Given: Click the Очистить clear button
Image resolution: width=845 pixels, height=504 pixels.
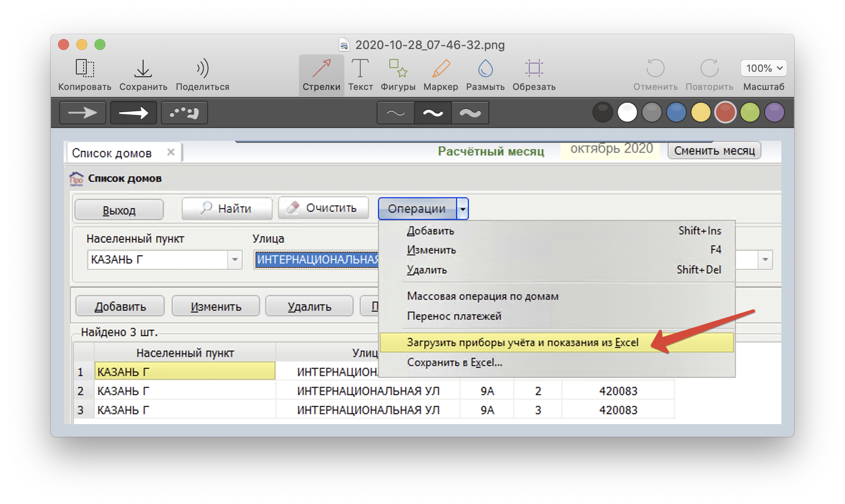Looking at the screenshot, I should (323, 208).
